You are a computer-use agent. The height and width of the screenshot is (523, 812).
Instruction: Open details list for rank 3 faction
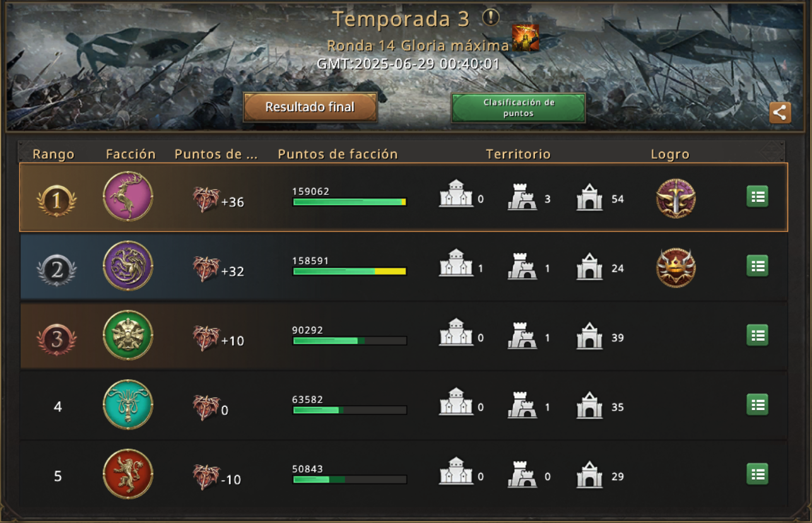point(757,335)
